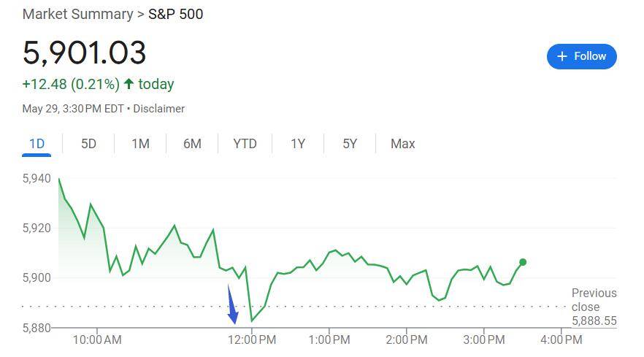Screen dimensions: 644x357
Task: Switch to the 5D time range tab
Action: point(88,144)
